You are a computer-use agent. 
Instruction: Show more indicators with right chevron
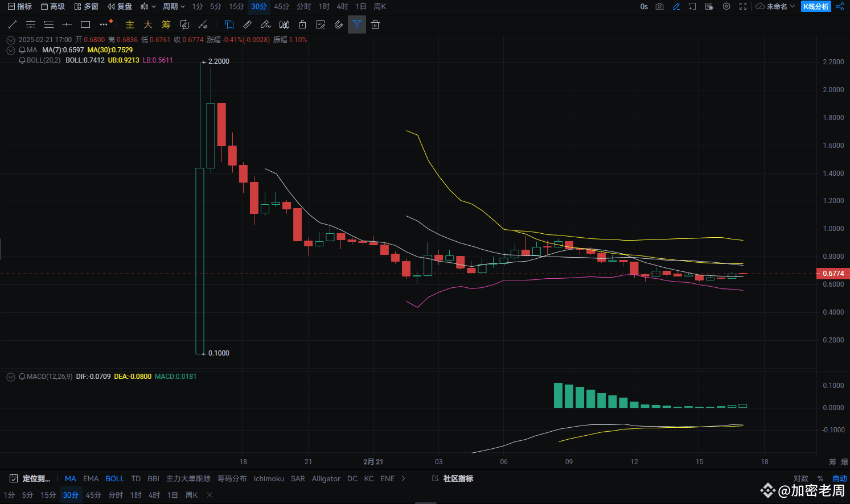coord(404,478)
